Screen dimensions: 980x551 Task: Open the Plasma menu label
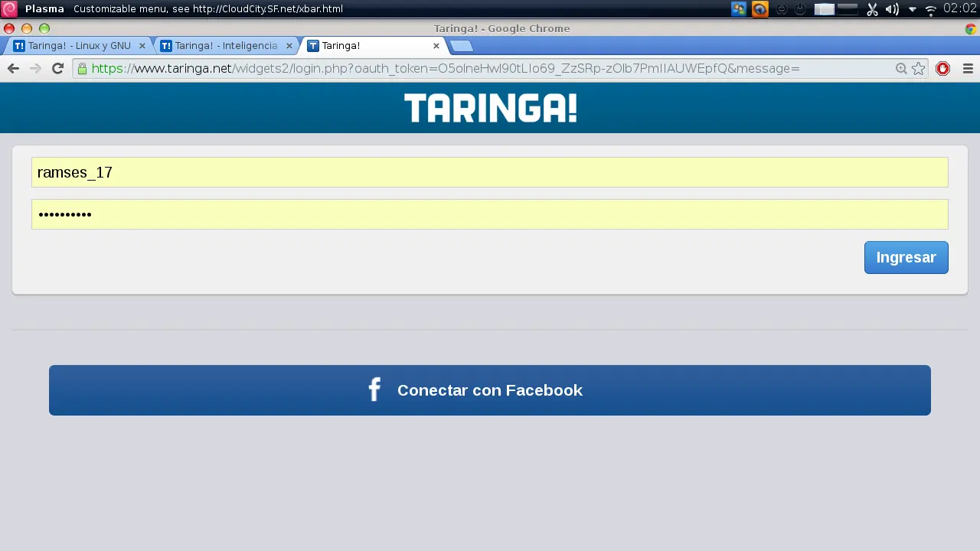pyautogui.click(x=44, y=9)
